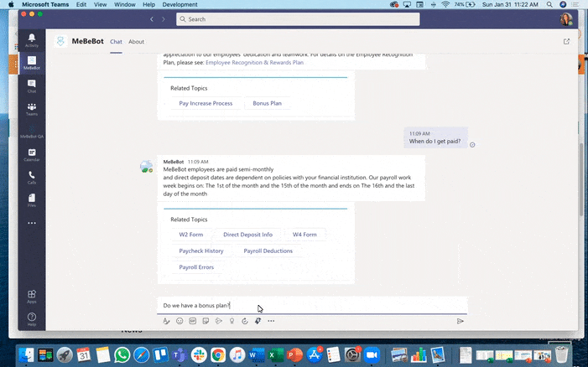Open WhatsApp from the Dock
The width and height of the screenshot is (588, 367).
(122, 355)
